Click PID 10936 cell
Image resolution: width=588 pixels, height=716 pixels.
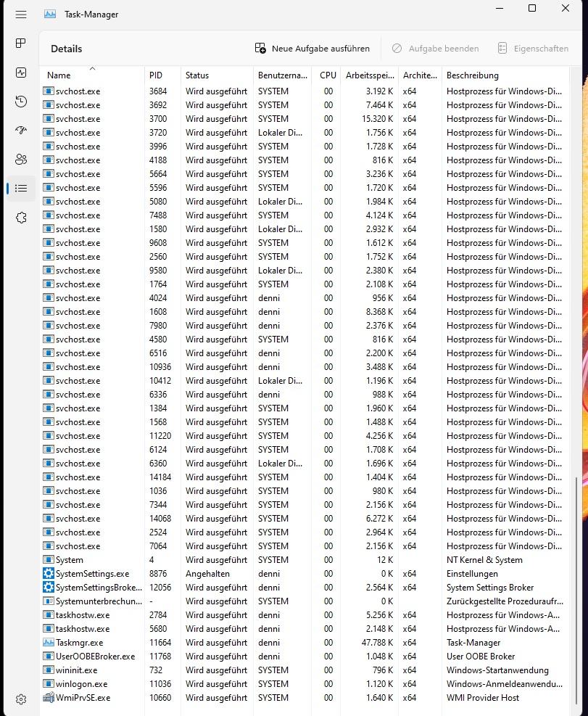[x=160, y=366]
